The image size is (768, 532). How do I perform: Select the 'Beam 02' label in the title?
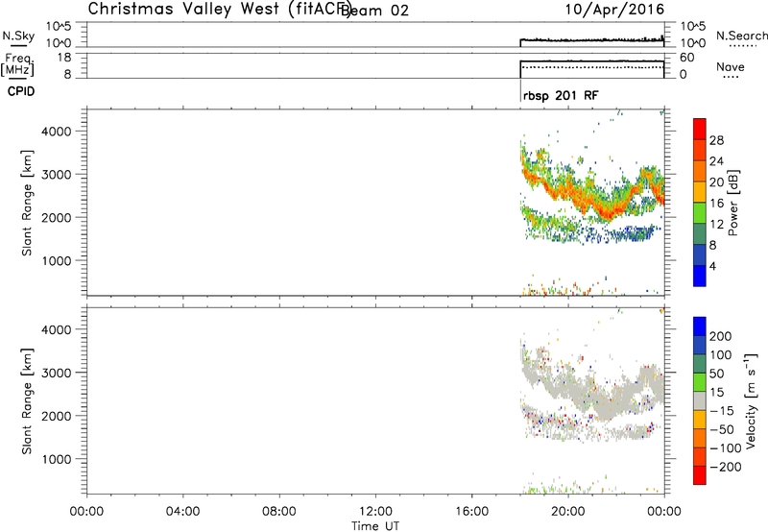(x=374, y=11)
